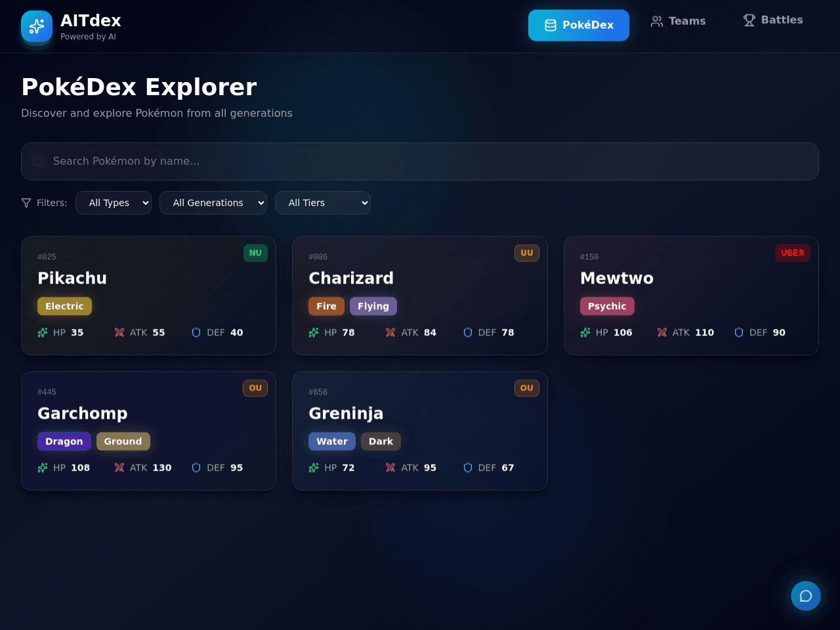This screenshot has height=630, width=840.
Task: Click Charizard's DEF shield icon
Action: click(468, 333)
